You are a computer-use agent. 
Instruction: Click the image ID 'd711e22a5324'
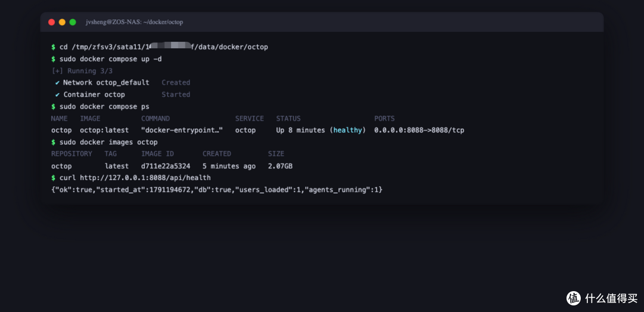tap(166, 166)
